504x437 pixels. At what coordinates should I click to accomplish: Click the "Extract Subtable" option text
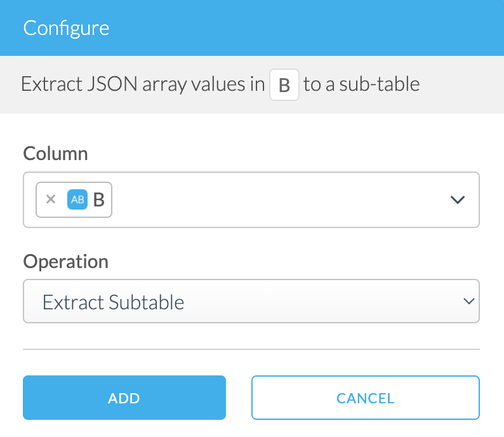(113, 302)
